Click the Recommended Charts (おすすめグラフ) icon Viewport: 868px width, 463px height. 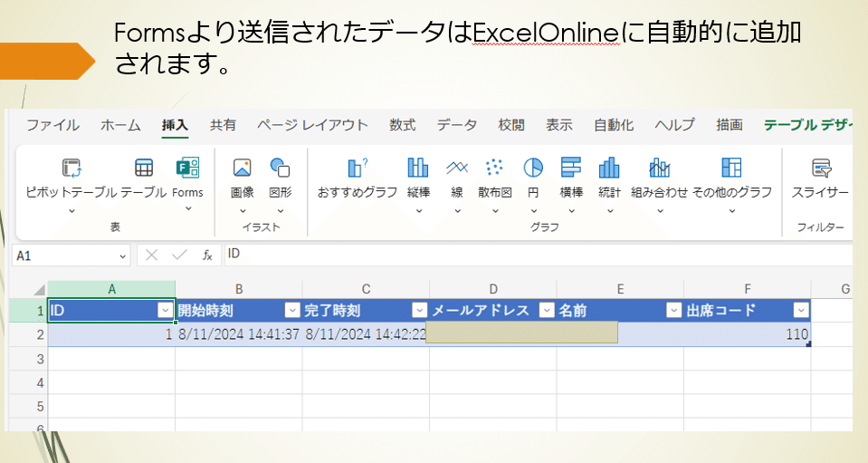(x=358, y=168)
